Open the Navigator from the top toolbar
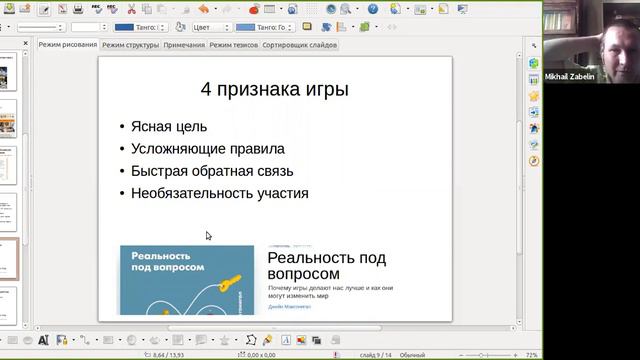This screenshot has width=640, height=360. point(331,9)
